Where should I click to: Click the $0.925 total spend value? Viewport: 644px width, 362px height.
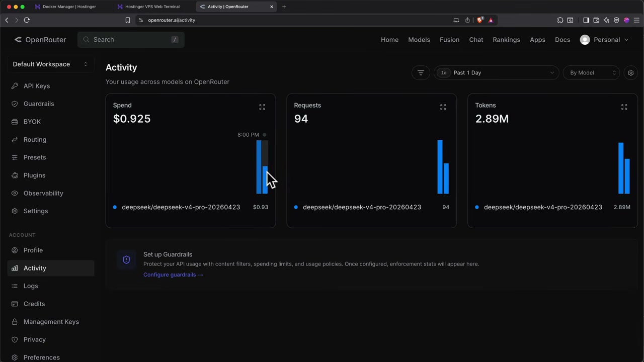[132, 119]
